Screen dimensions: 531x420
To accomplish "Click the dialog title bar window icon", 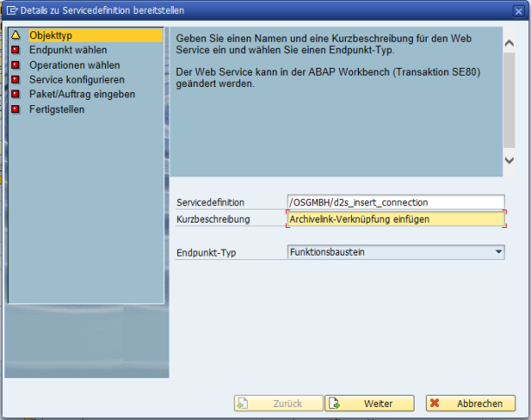I will click(11, 10).
